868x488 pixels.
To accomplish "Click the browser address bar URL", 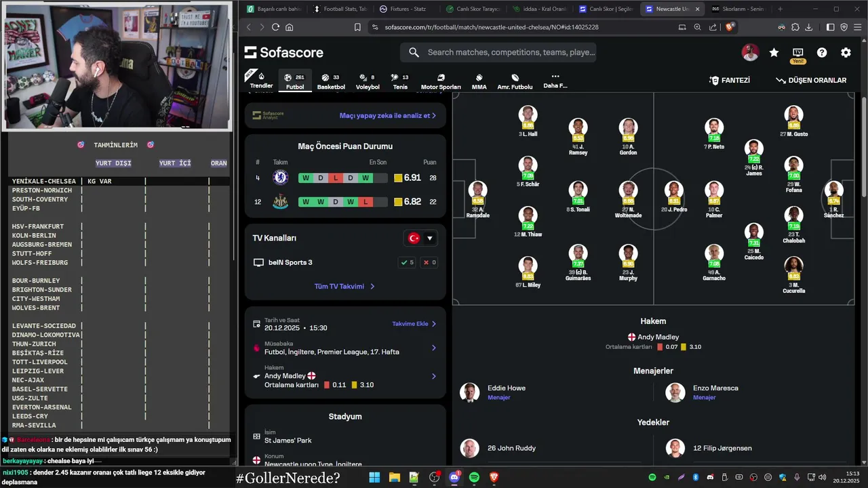I will point(491,27).
